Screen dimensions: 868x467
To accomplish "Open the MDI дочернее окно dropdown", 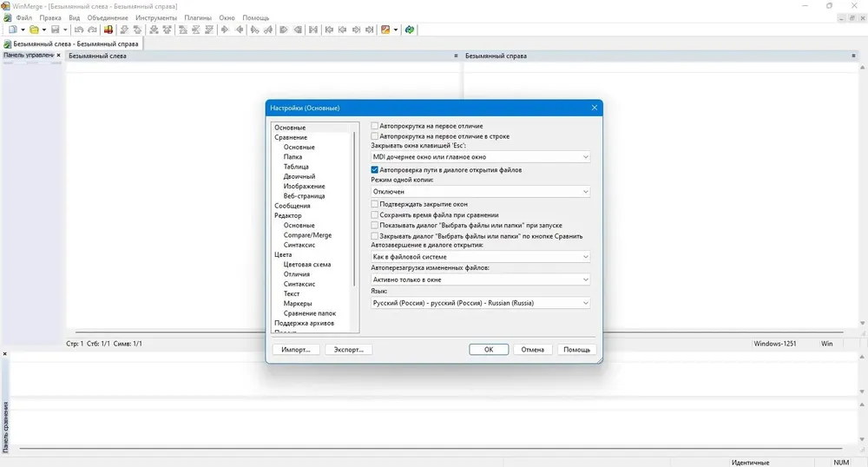I will click(x=480, y=157).
